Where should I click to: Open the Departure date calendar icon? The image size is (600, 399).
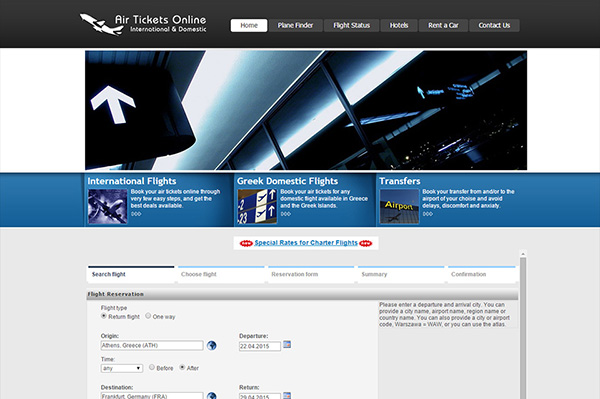(287, 345)
